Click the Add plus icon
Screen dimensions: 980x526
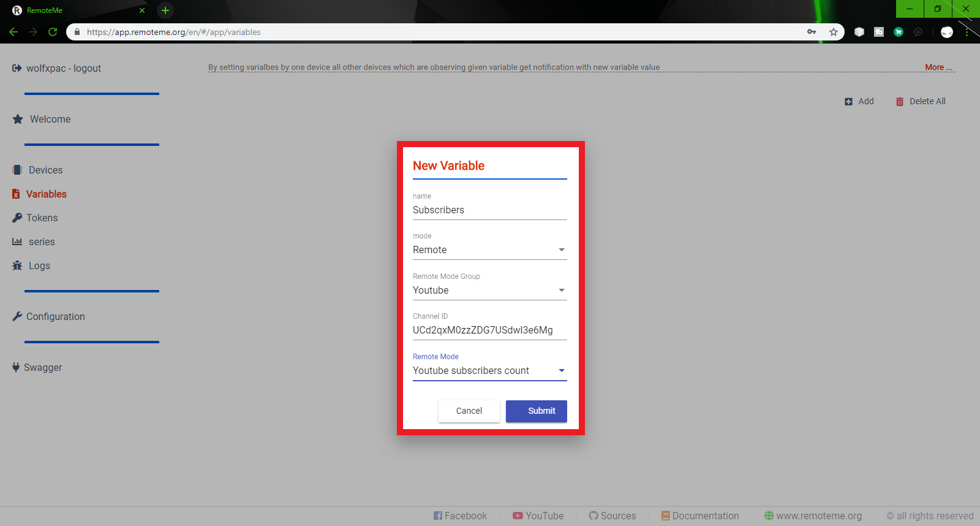point(848,102)
